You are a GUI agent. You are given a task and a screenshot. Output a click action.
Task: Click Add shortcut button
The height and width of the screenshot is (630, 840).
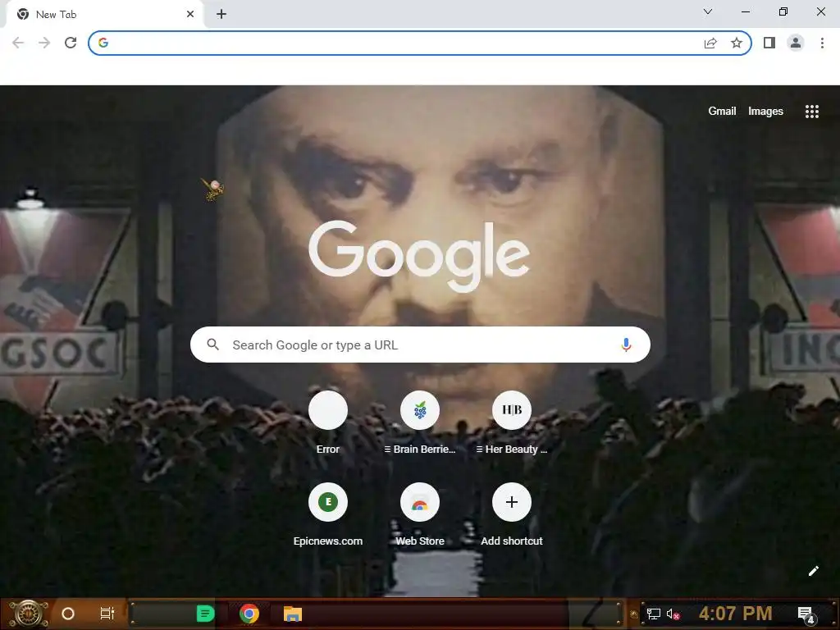click(512, 514)
